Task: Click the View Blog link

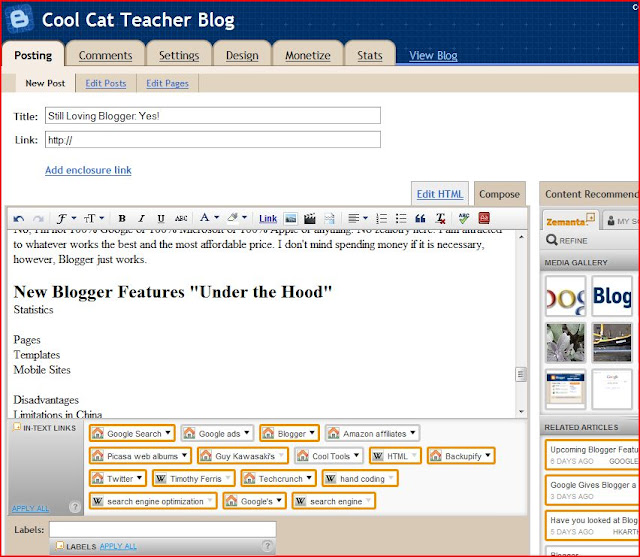Action: click(433, 55)
